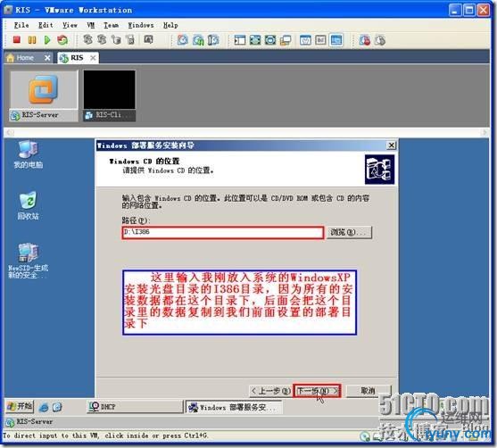This screenshot has width=497, height=448.
Task: Open the Windows menu
Action: coord(141,25)
